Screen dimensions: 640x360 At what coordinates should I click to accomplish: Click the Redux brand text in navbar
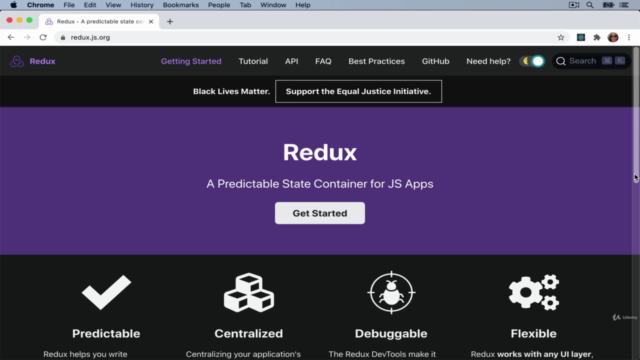[42, 61]
